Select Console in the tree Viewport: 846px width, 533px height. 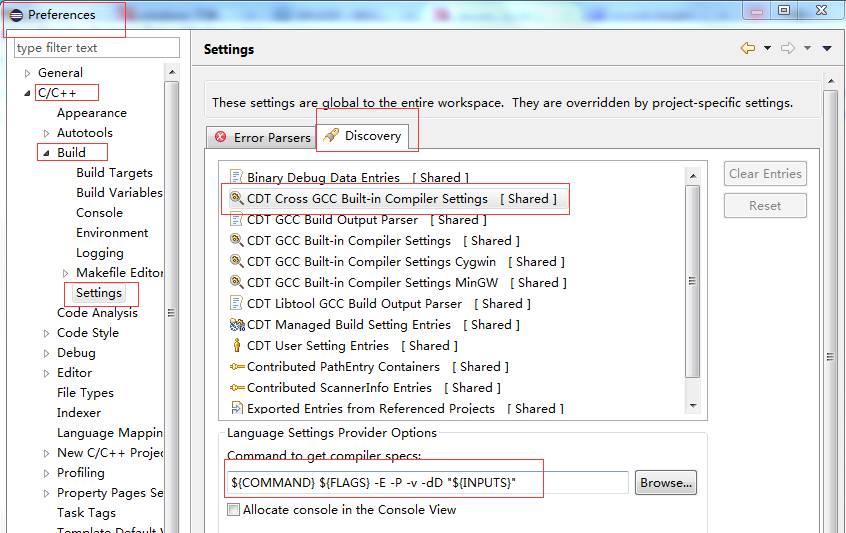tap(99, 213)
